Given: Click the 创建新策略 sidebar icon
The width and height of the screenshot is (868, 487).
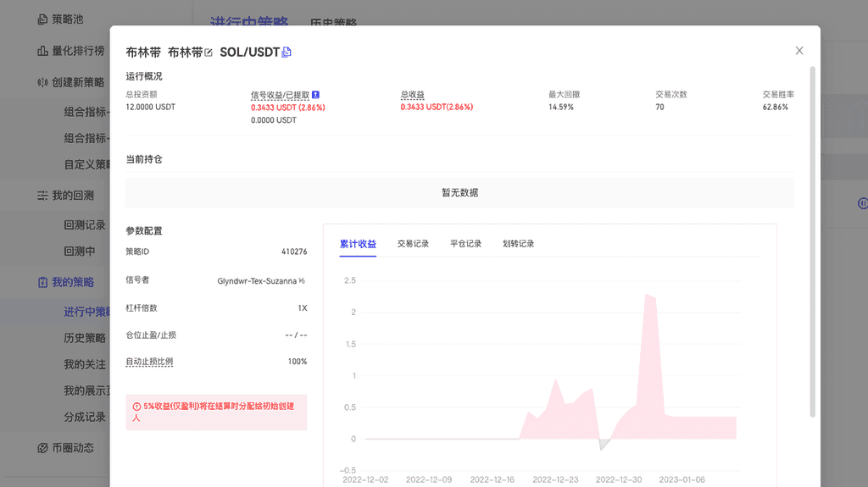Looking at the screenshot, I should click(43, 82).
